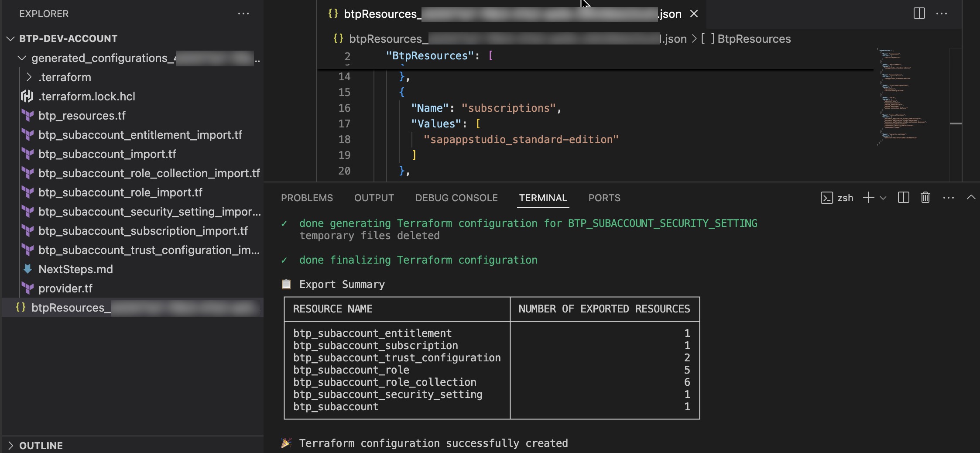Close the btpResources json editor tab
The width and height of the screenshot is (980, 453).
pyautogui.click(x=694, y=14)
